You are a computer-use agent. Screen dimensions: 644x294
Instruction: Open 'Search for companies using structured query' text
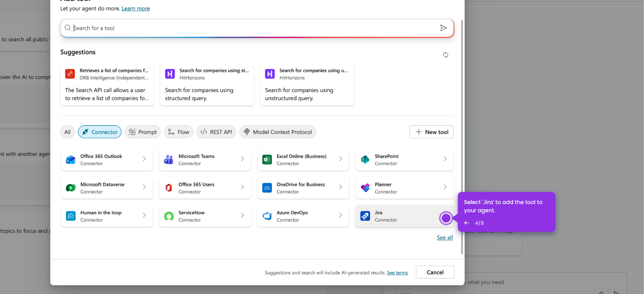199,94
